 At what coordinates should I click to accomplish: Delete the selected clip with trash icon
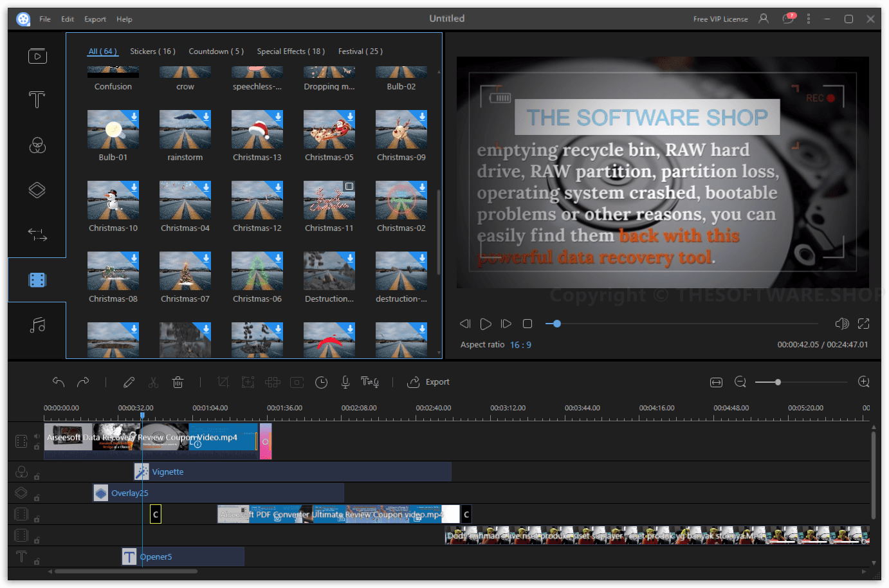pyautogui.click(x=178, y=382)
